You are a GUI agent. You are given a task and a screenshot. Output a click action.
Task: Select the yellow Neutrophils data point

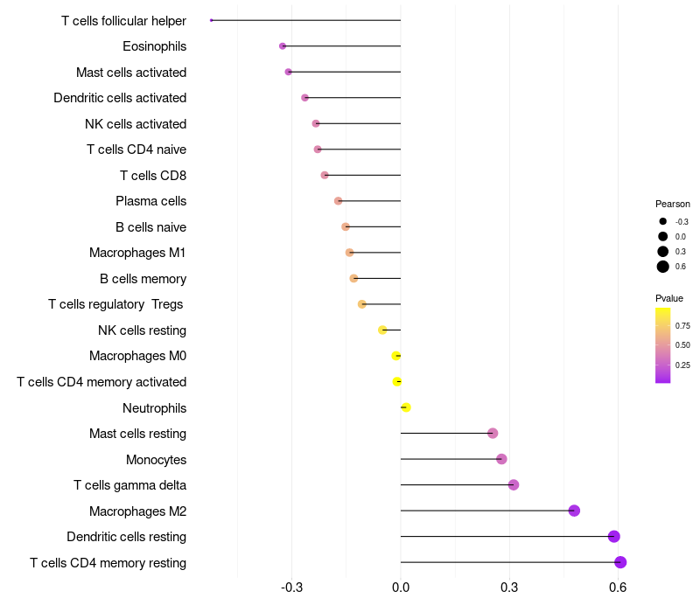click(x=406, y=407)
